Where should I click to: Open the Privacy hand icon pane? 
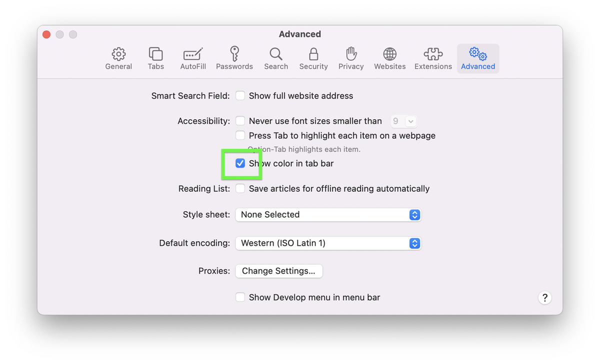click(351, 59)
